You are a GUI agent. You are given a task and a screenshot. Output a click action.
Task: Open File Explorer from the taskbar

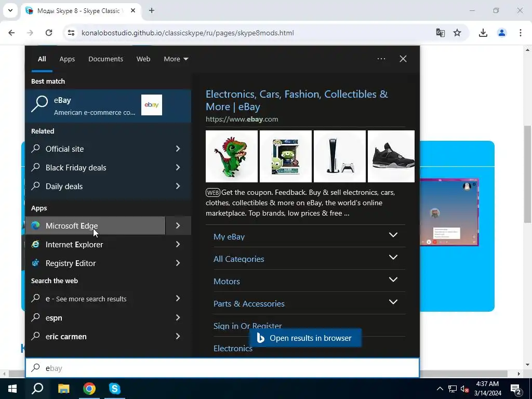pos(63,389)
